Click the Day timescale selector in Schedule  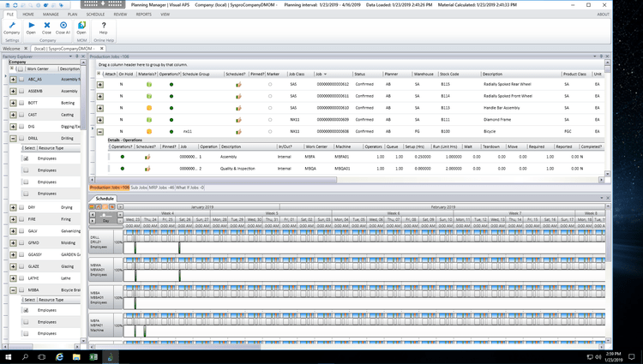[x=105, y=221]
